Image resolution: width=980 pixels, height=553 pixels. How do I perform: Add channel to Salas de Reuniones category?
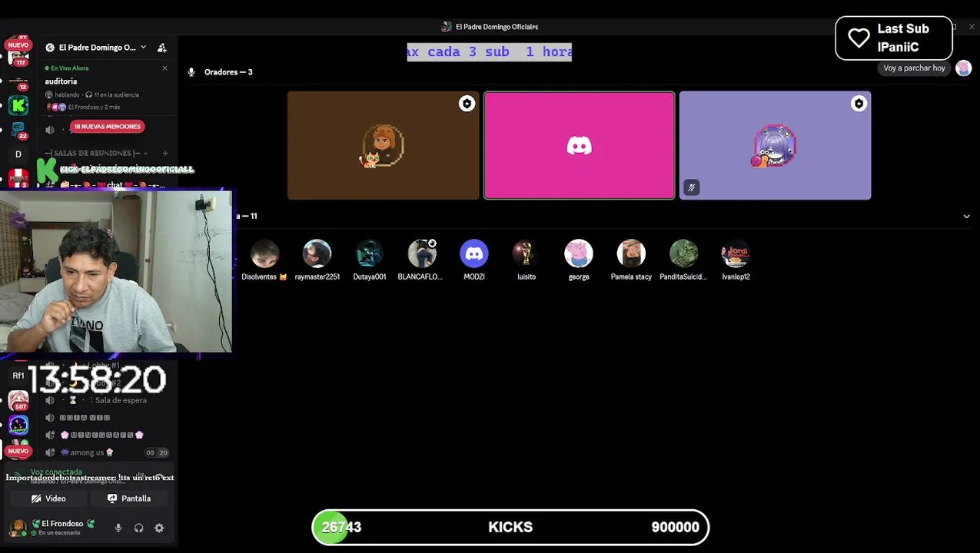pos(165,153)
